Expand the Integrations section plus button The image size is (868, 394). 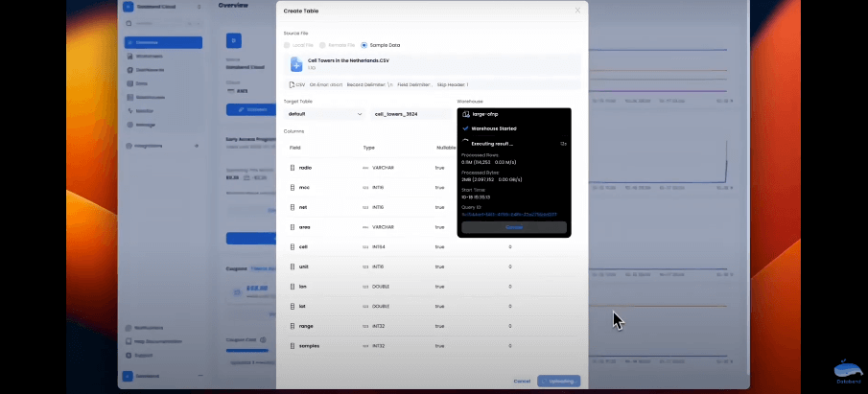[x=198, y=146]
